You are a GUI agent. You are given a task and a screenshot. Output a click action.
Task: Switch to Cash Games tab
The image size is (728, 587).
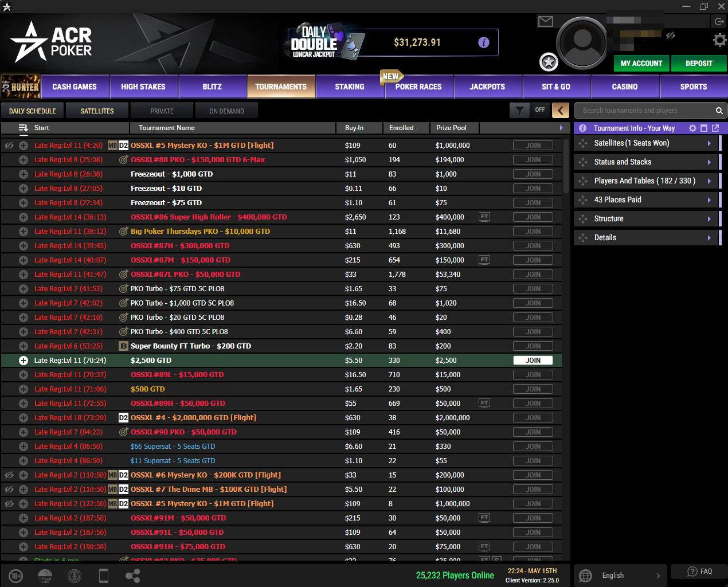click(75, 87)
